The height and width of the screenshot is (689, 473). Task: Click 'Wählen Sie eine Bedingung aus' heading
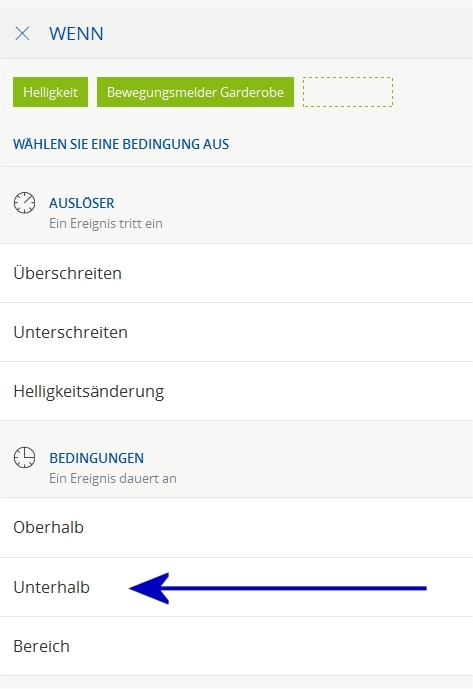121,144
